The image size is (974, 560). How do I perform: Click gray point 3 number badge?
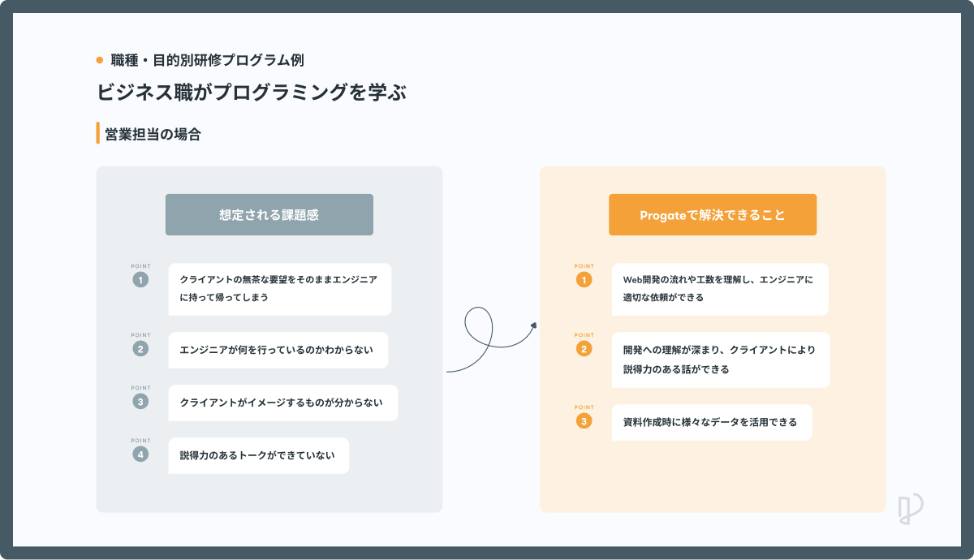[140, 402]
